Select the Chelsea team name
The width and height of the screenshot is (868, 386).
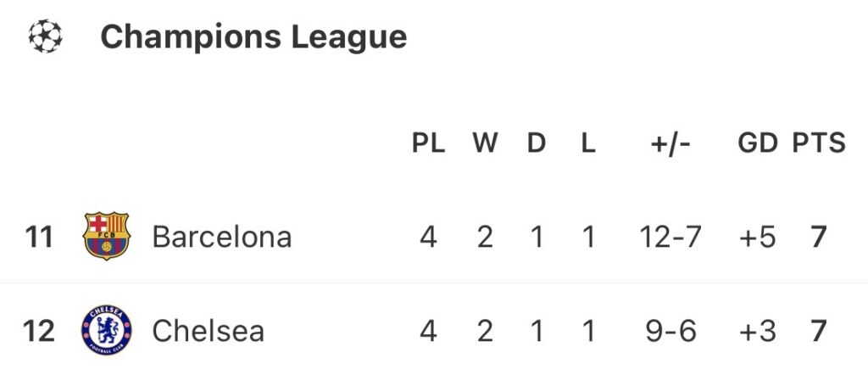[208, 331]
